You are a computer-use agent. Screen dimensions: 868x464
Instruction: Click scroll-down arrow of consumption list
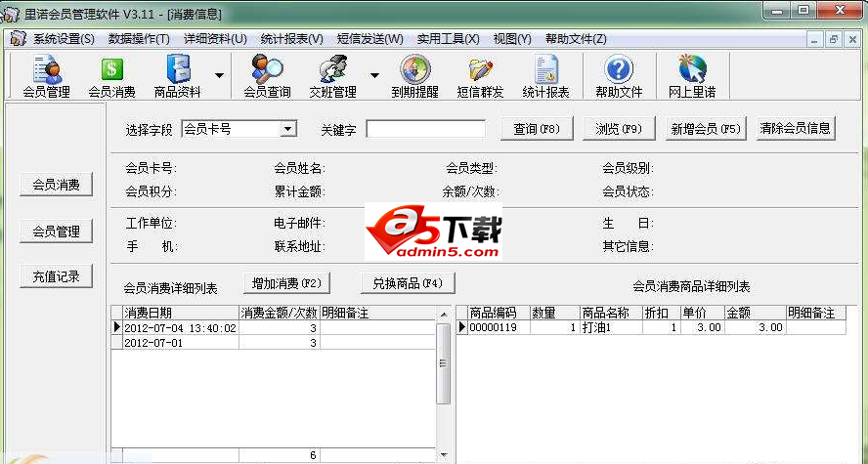444,454
